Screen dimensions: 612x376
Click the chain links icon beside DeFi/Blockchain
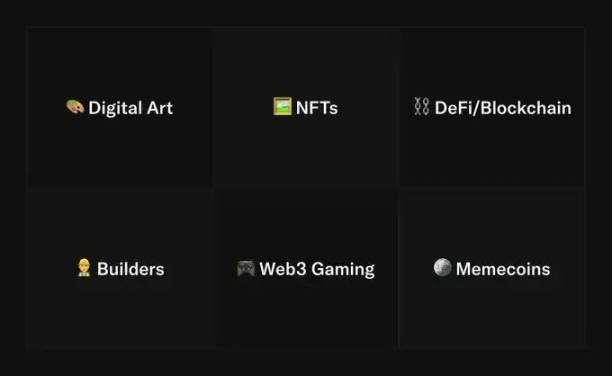point(422,107)
